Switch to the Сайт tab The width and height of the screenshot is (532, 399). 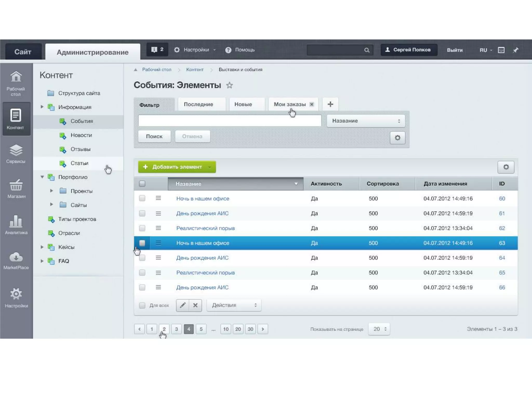pyautogui.click(x=23, y=52)
